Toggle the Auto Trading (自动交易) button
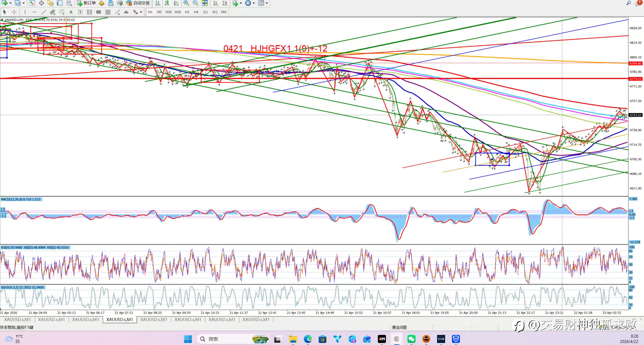 [138, 3]
